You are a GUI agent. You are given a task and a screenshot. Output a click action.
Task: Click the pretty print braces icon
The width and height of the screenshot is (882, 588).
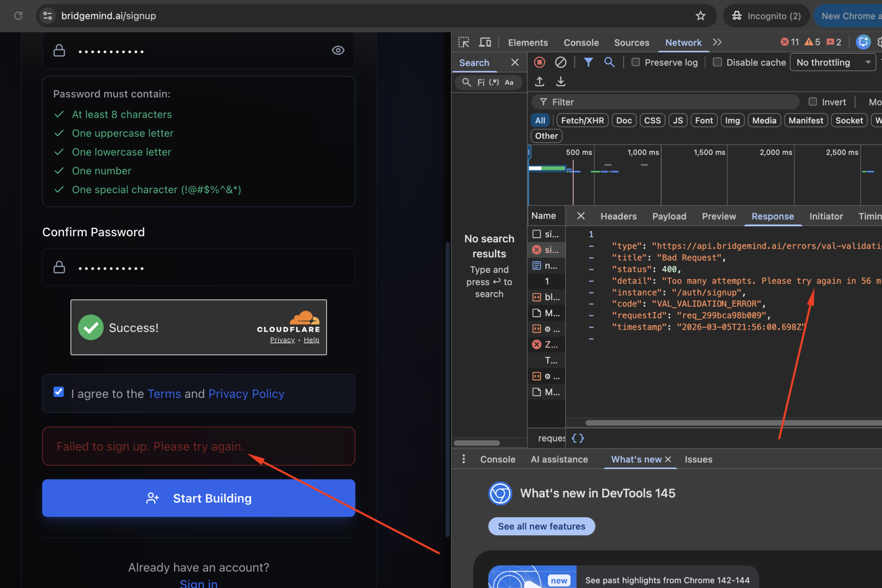pyautogui.click(x=578, y=438)
